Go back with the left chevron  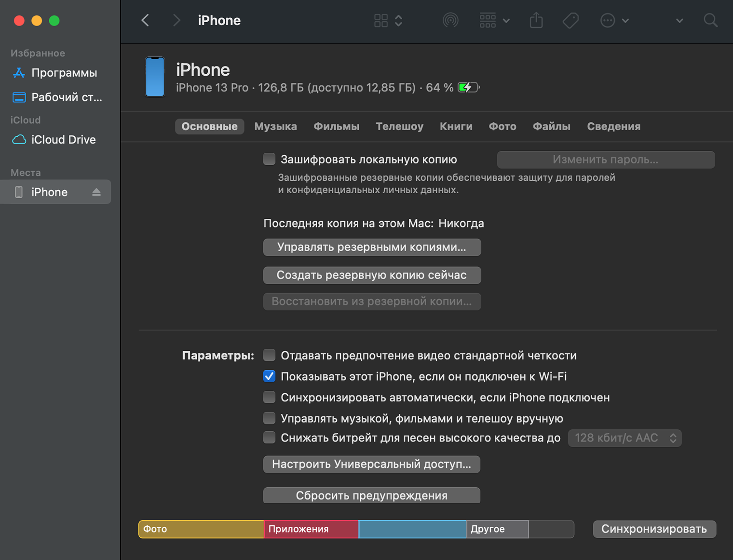point(145,20)
